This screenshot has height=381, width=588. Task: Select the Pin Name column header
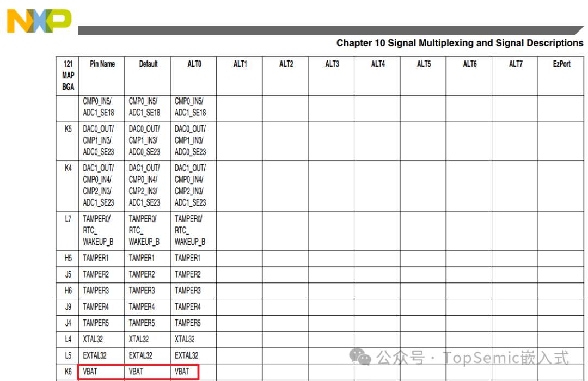102,64
